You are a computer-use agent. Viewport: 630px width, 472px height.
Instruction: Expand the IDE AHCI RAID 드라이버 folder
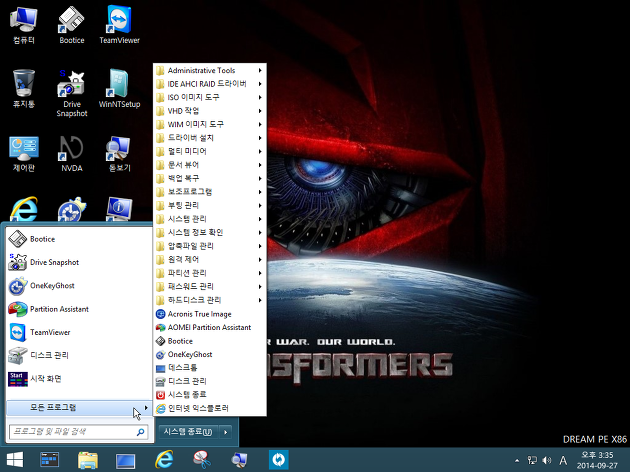click(x=210, y=84)
